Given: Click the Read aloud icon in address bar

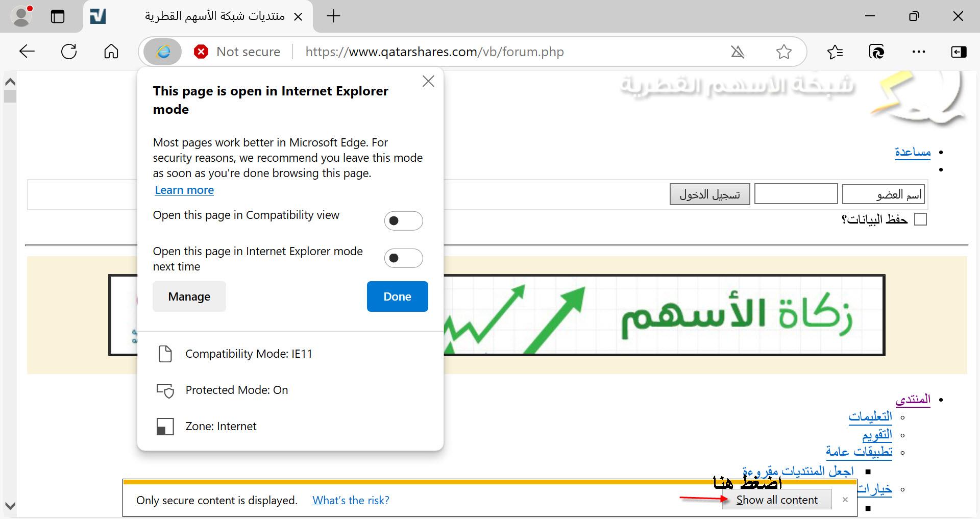Looking at the screenshot, I should pyautogui.click(x=737, y=52).
